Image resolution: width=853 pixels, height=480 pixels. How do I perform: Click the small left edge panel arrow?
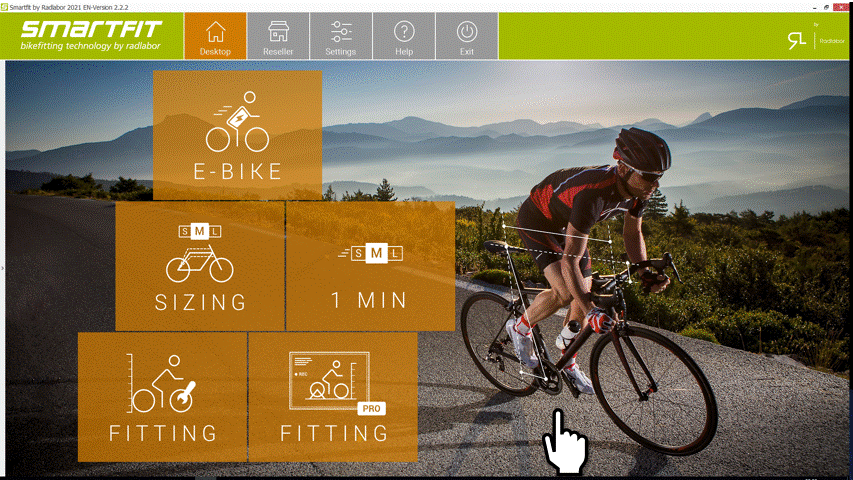point(2,268)
